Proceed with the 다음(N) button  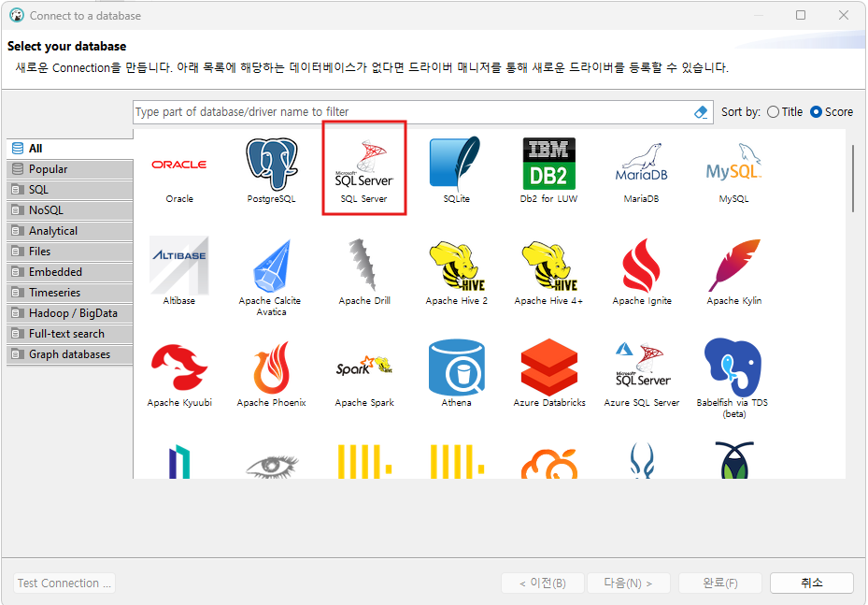628,583
